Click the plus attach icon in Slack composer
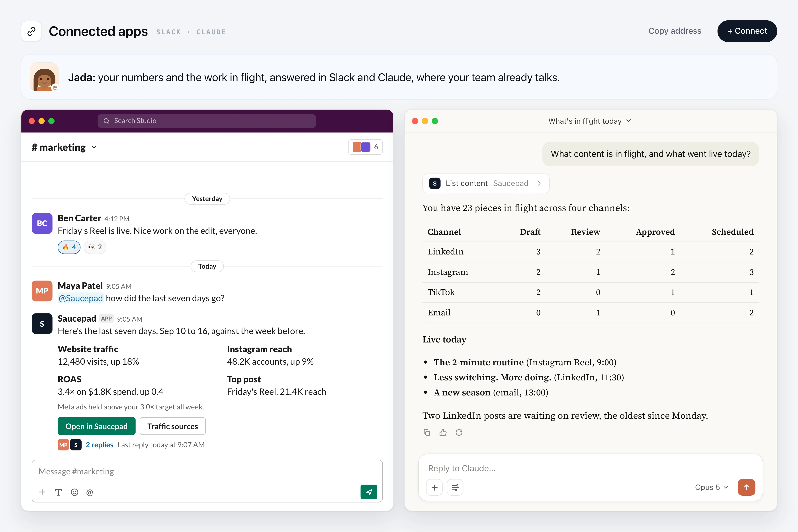 [x=42, y=492]
